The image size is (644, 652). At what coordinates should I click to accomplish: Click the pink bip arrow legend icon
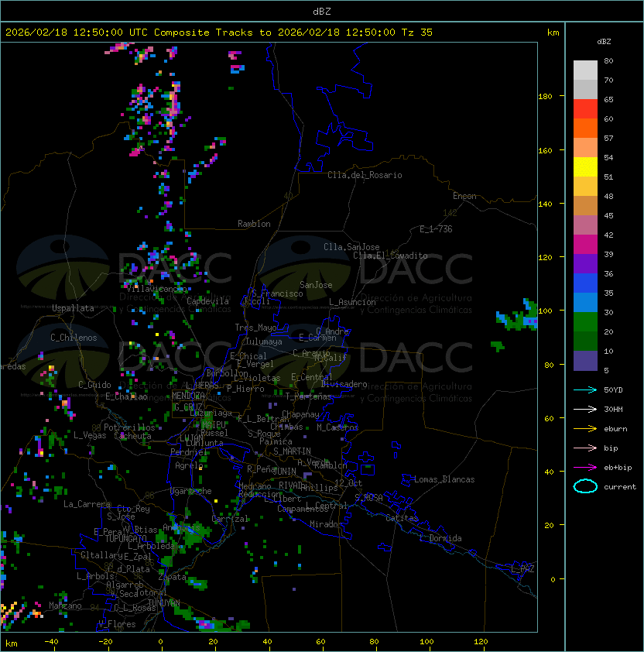(x=585, y=448)
